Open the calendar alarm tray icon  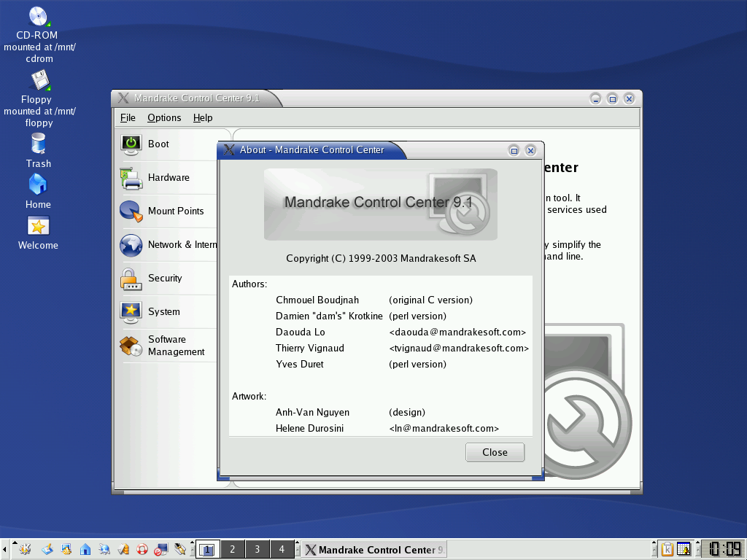coord(684,549)
